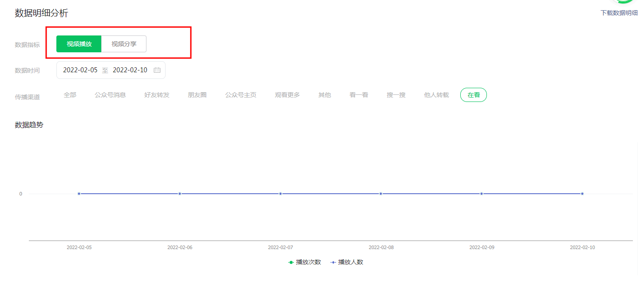The width and height of the screenshot is (644, 289).
Task: Select the 好友转发 channel filter
Action: tap(157, 95)
